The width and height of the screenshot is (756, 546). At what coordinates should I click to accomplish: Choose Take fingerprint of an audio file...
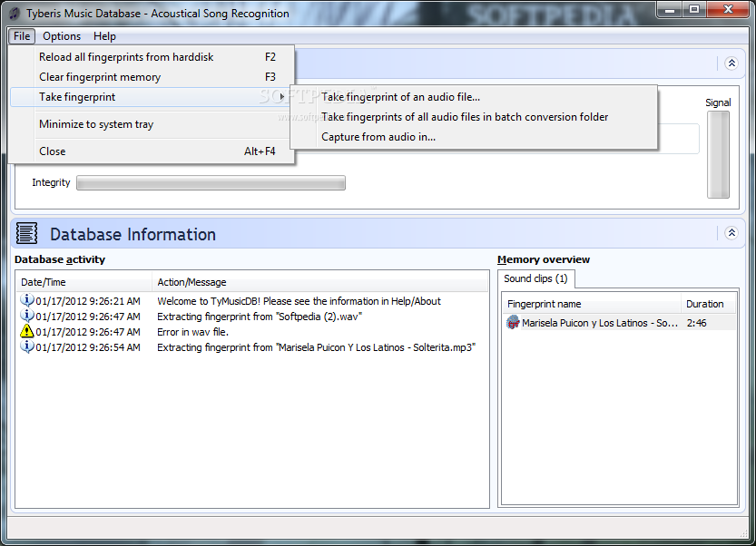coord(474,97)
